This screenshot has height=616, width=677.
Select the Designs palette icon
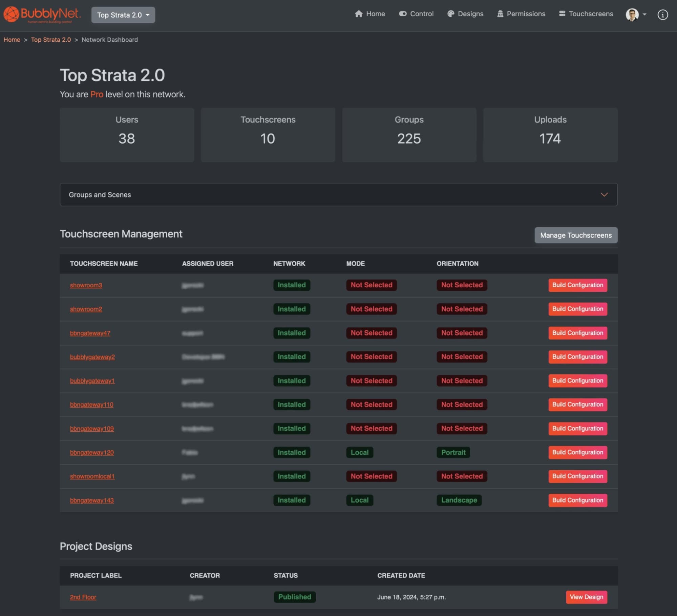coord(450,14)
